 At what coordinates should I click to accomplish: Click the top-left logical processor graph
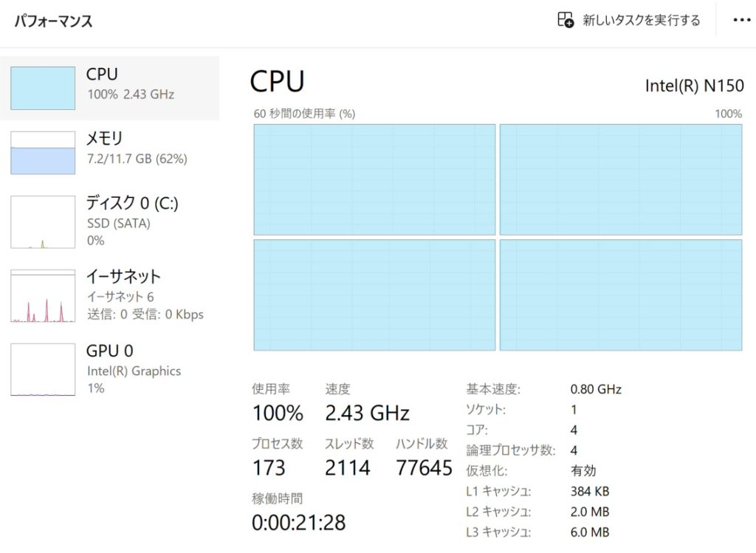[x=374, y=179]
